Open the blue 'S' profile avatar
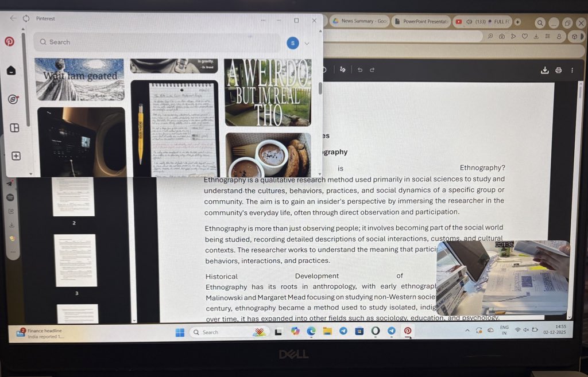The width and height of the screenshot is (588, 377). point(293,43)
